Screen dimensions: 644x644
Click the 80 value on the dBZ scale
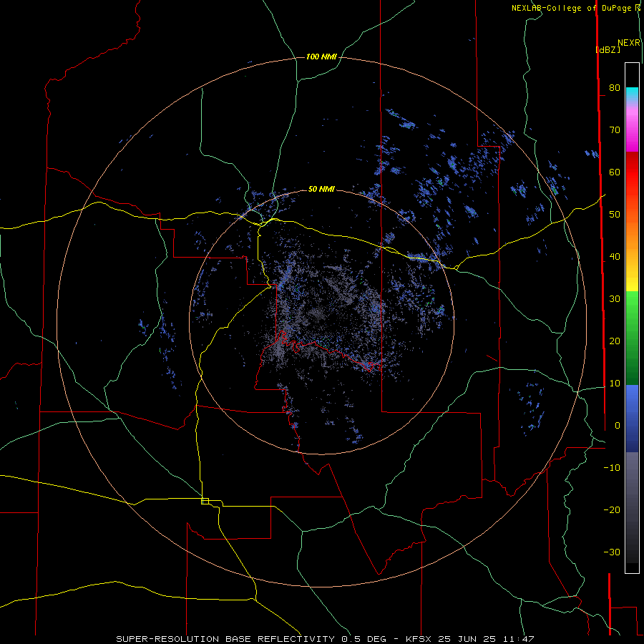[615, 87]
